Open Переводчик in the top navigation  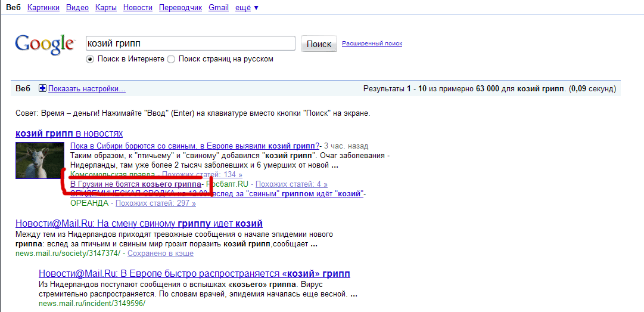pos(181,7)
